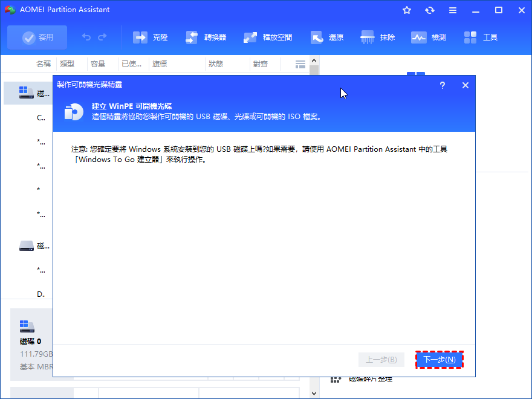Select the first disk row with Windows icon
Viewport: 532px width, 399px height.
[x=28, y=93]
